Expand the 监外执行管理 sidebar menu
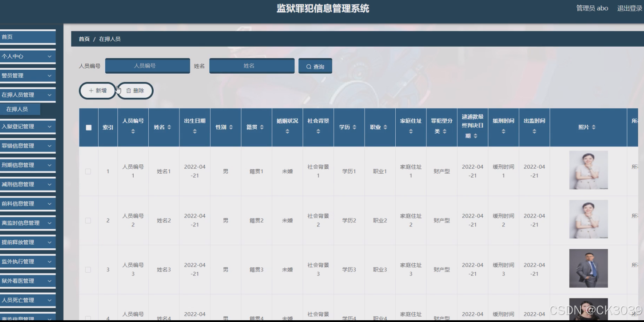The image size is (644, 322). coord(28,262)
